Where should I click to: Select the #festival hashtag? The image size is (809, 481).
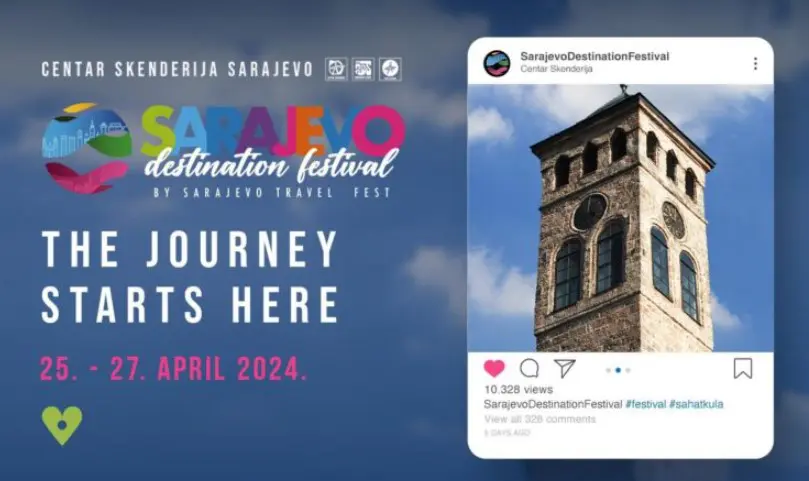[x=645, y=404]
